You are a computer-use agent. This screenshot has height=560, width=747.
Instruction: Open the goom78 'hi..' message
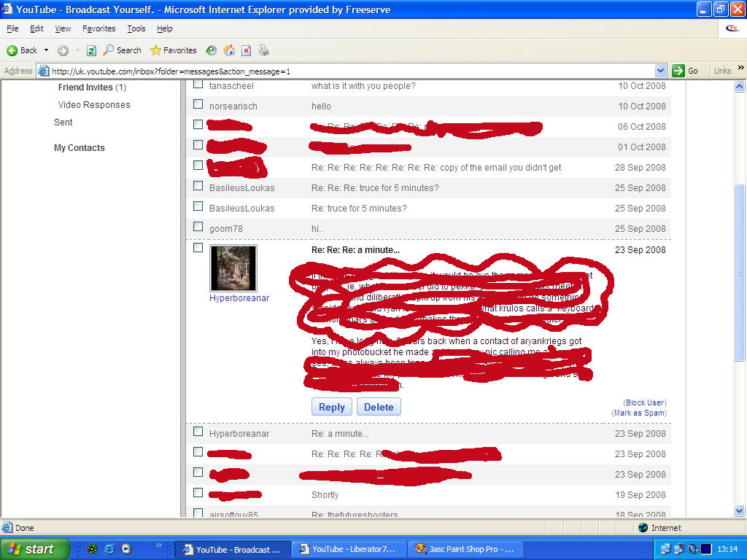pyautogui.click(x=317, y=229)
